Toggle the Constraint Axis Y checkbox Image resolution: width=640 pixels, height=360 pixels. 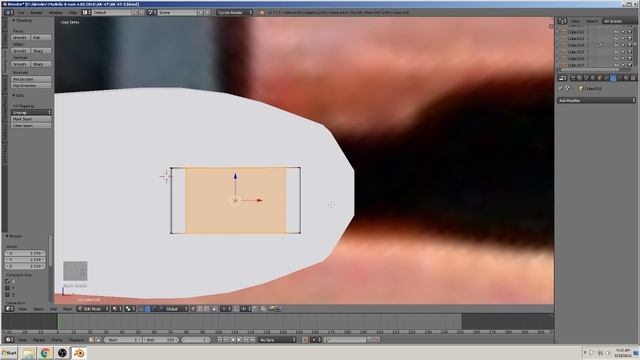coord(7,288)
